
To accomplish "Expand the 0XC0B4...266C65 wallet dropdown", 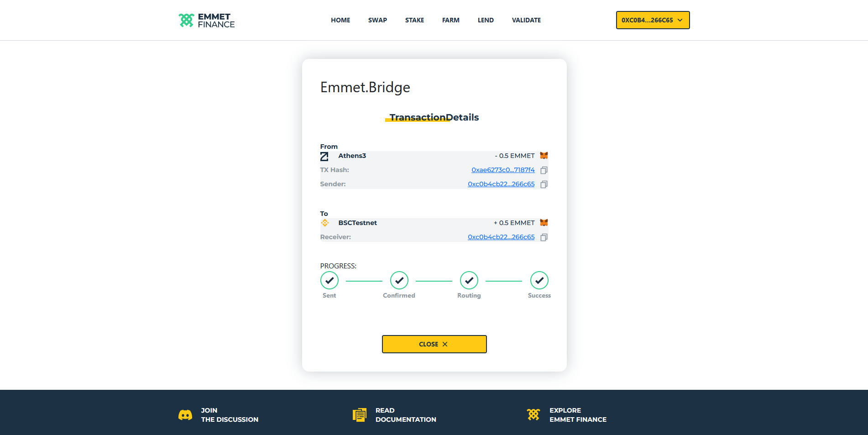I will tap(653, 20).
